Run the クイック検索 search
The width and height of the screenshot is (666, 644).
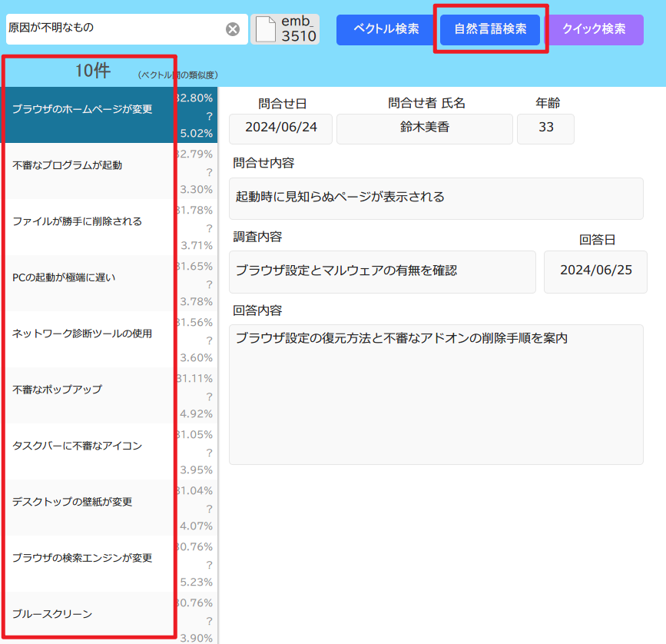(594, 29)
